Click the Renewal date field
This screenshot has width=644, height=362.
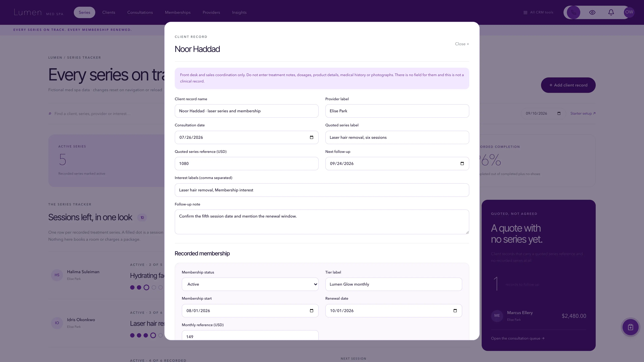(x=393, y=311)
